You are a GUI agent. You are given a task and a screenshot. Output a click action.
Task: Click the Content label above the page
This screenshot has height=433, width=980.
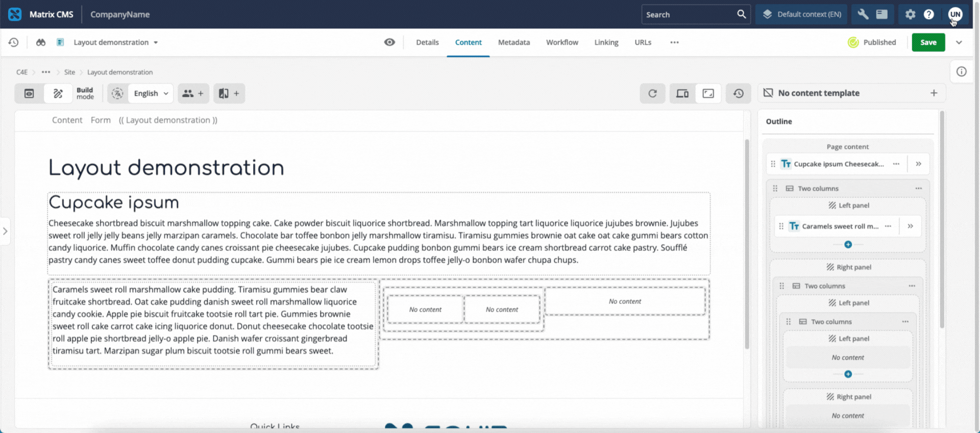67,120
